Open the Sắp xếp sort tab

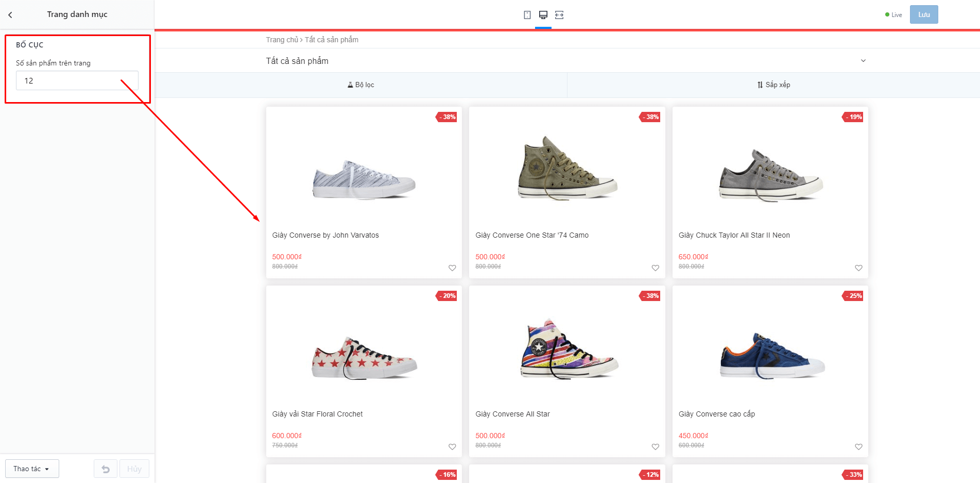773,85
